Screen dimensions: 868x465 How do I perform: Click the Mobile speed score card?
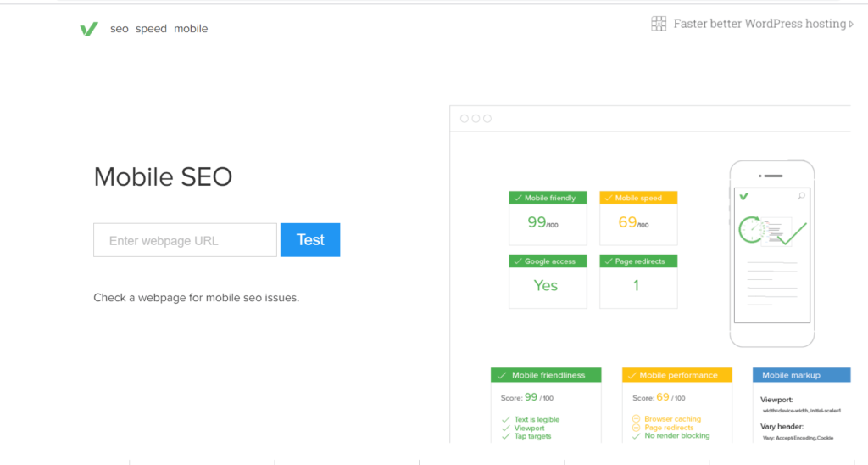[638, 217]
